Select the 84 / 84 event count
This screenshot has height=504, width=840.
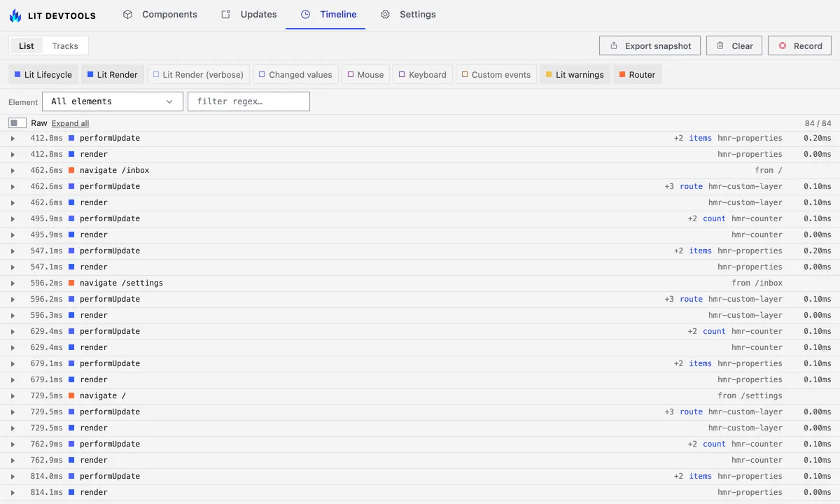(x=818, y=123)
